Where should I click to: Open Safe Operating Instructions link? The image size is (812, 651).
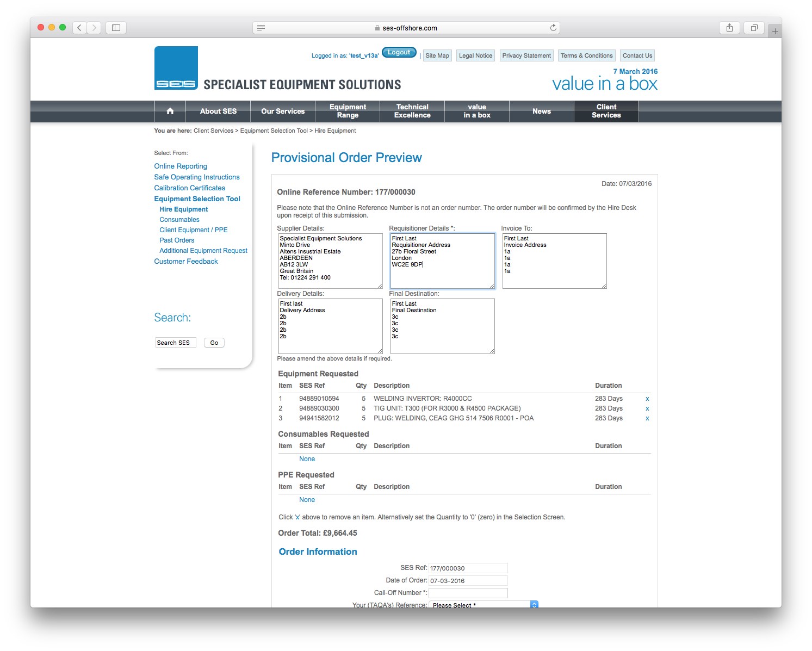(197, 177)
